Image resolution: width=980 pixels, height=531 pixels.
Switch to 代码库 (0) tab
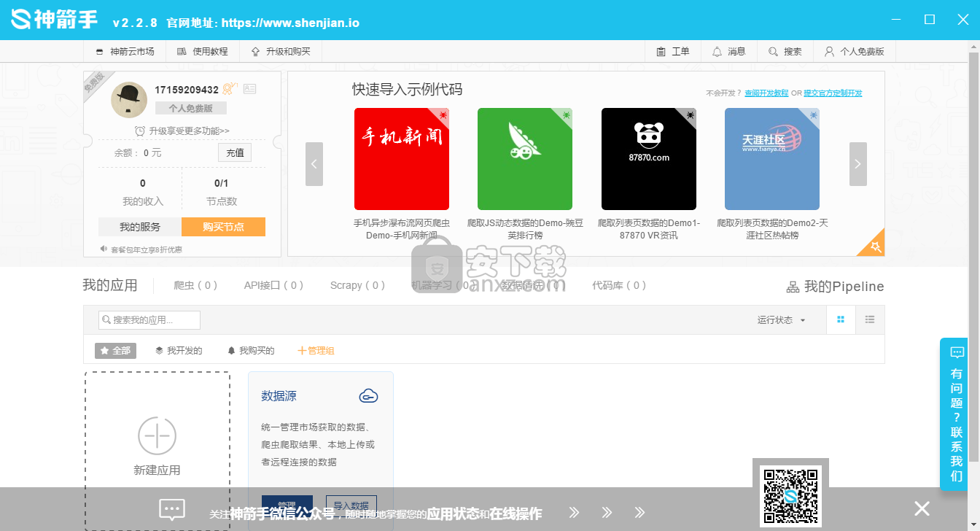click(x=619, y=285)
